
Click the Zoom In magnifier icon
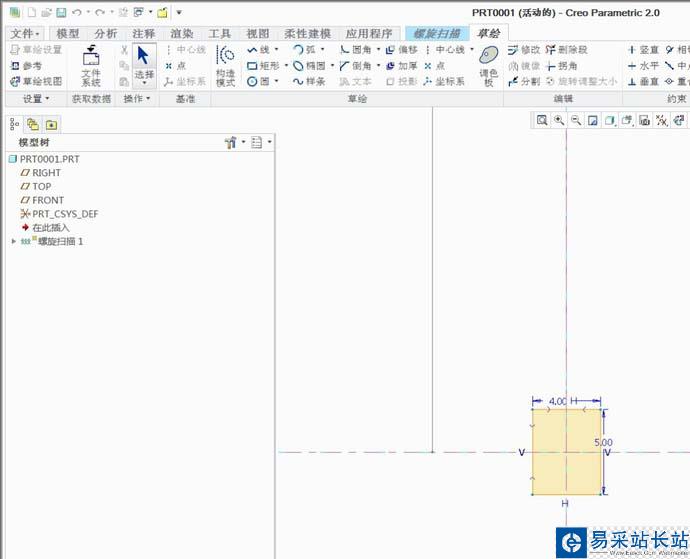point(559,120)
